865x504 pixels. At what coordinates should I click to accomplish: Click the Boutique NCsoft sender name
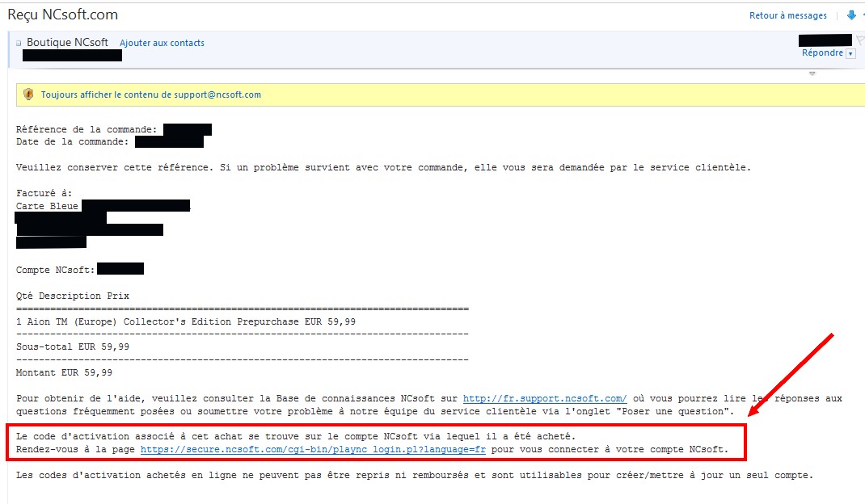67,43
